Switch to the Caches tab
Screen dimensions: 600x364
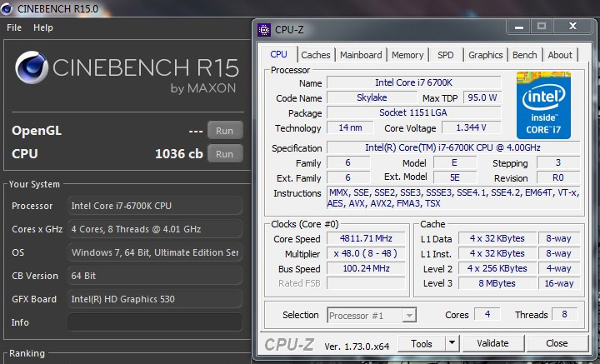click(316, 55)
